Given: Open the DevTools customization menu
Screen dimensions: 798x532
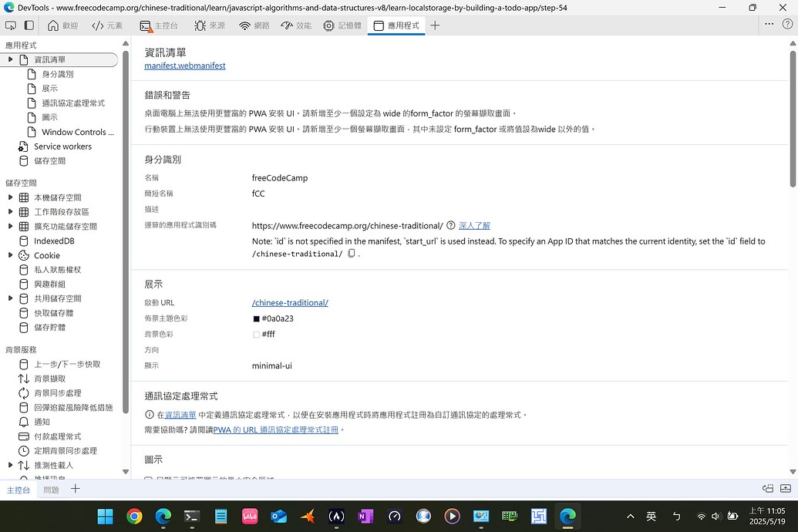Looking at the screenshot, I should (x=769, y=25).
